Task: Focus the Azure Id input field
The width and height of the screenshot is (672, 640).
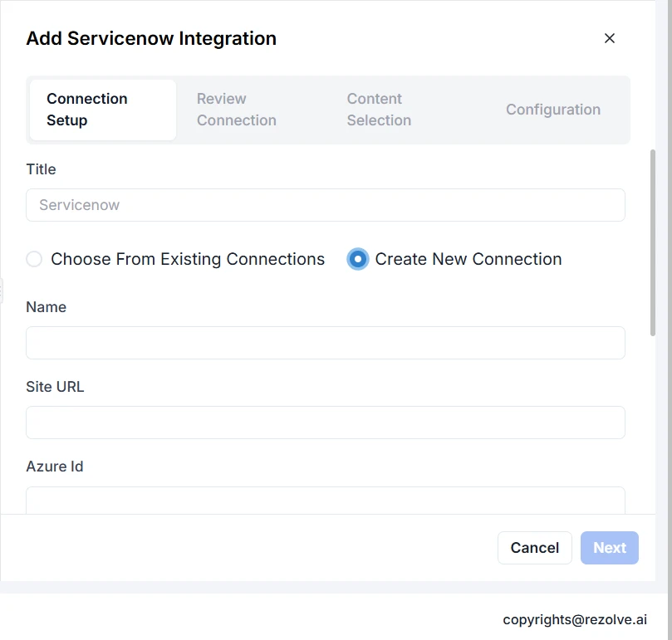Action: [325, 501]
